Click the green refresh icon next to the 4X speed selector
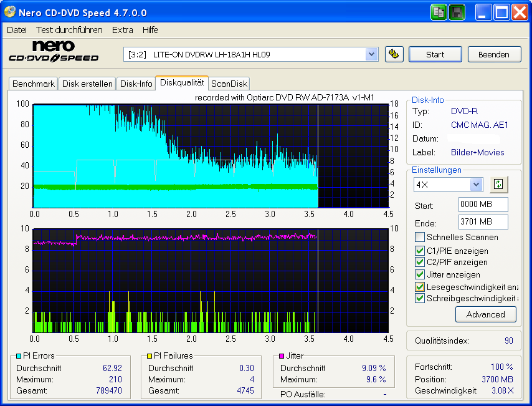 (499, 185)
